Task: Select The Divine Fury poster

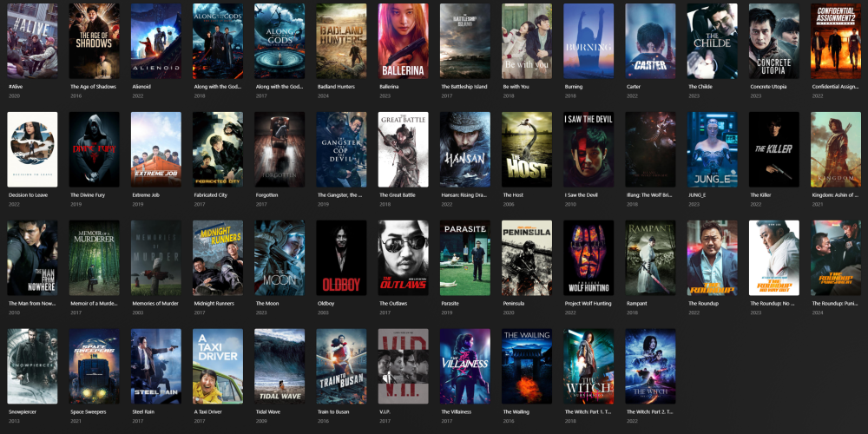Action: (x=94, y=149)
